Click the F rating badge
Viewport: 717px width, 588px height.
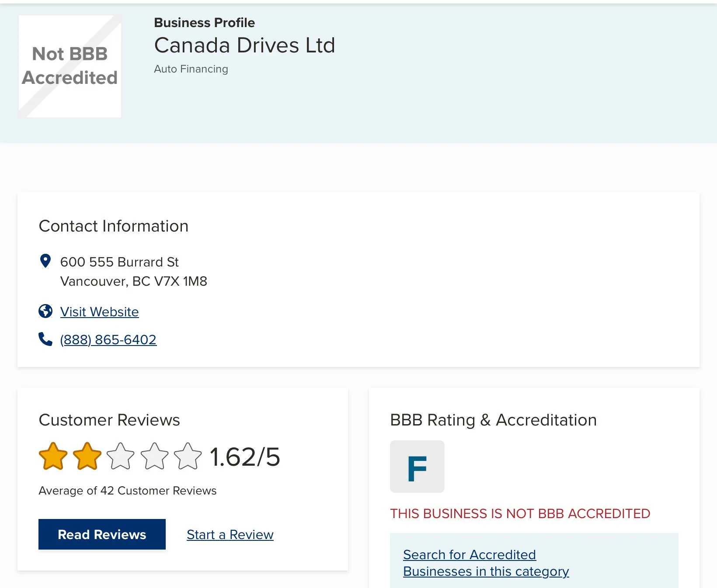click(417, 467)
